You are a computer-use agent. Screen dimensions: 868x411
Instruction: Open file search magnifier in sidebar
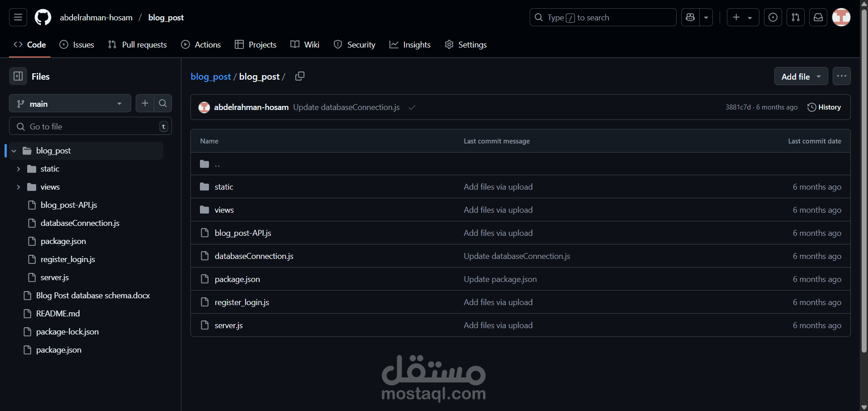click(163, 104)
